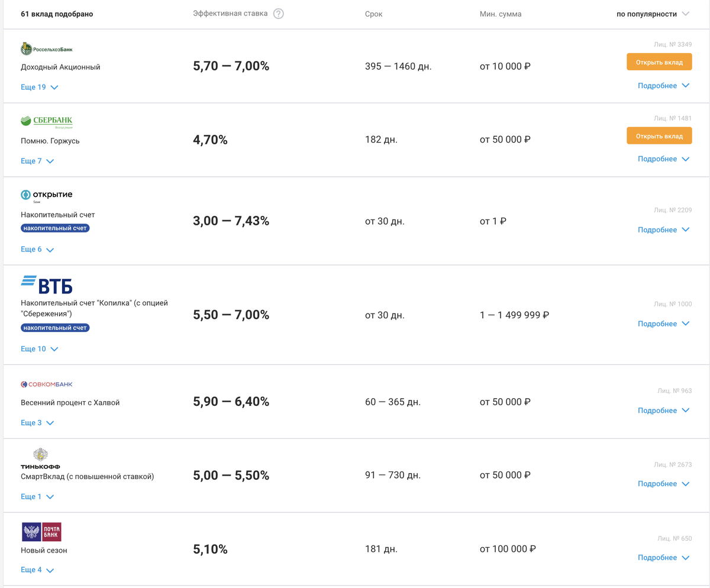This screenshot has height=588, width=710.
Task: Click the '60 — 365 дн.' term value
Action: (393, 402)
